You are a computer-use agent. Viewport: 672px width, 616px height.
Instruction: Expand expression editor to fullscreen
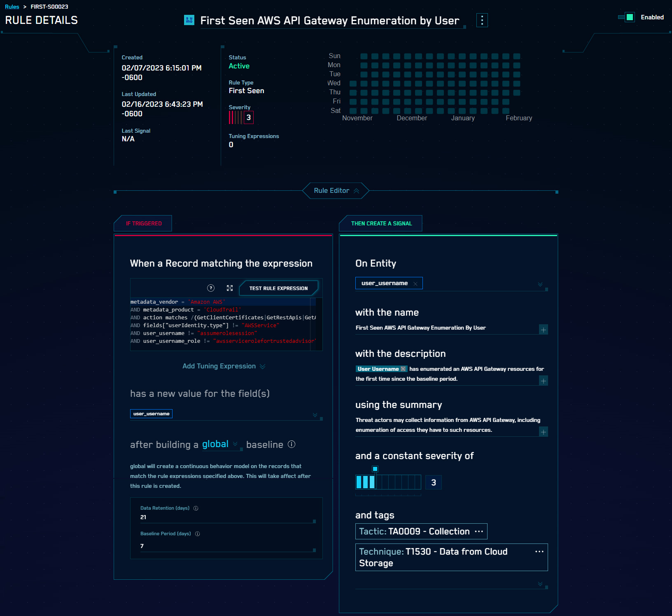click(x=230, y=288)
